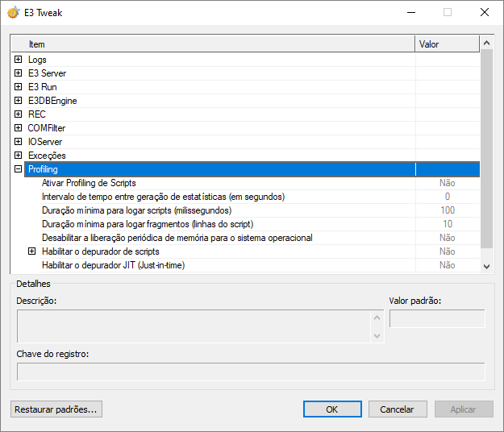The image size is (504, 432).
Task: Click Restaurar padrões button
Action: (56, 409)
